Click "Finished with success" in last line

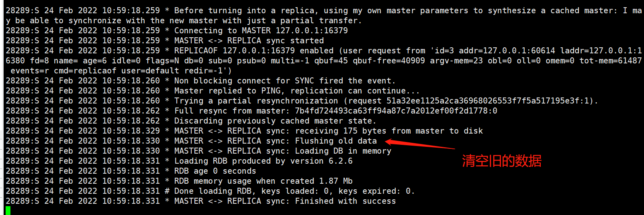345,201
